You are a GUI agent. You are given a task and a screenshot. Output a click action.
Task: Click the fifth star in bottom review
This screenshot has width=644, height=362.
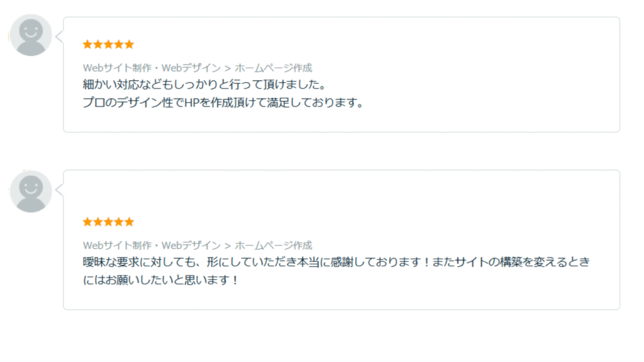point(130,222)
